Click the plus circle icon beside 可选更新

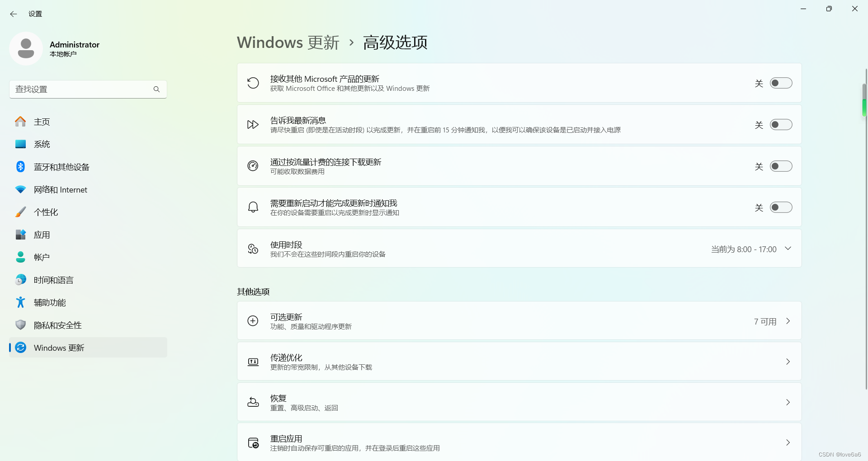pos(253,321)
